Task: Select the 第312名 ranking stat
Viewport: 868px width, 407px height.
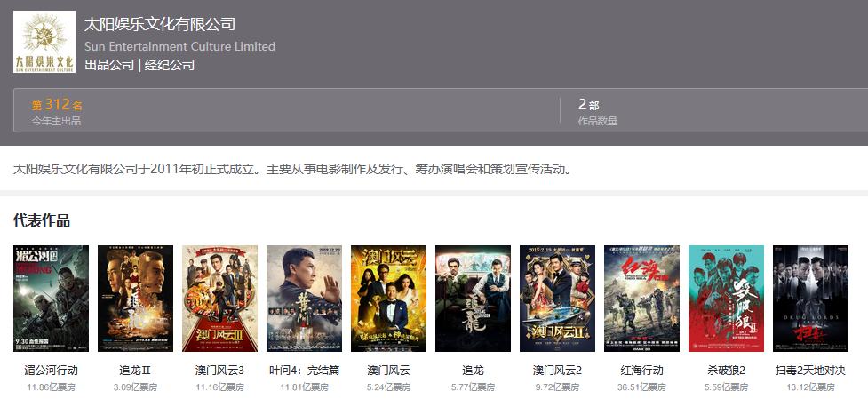Action: [x=57, y=105]
